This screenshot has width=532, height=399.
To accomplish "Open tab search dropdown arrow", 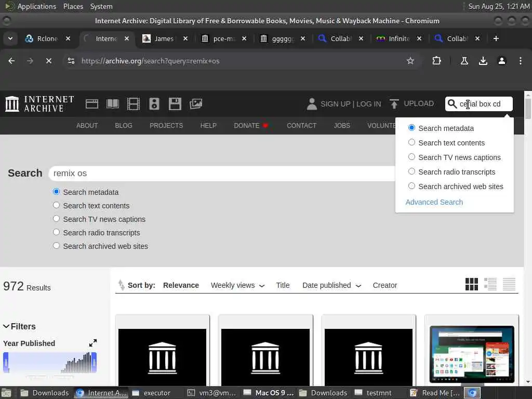I will coord(10,38).
